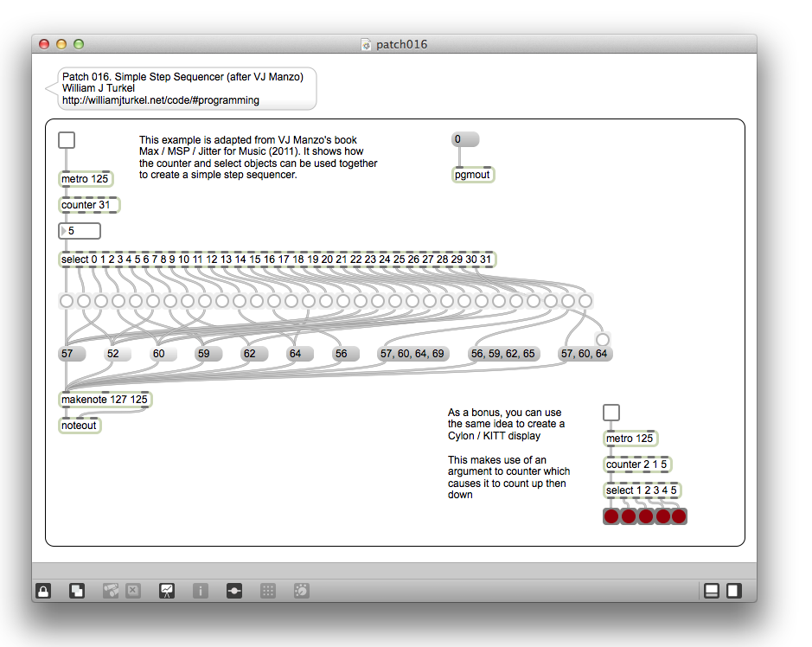Click the patch016 document icon in title bar

367,44
